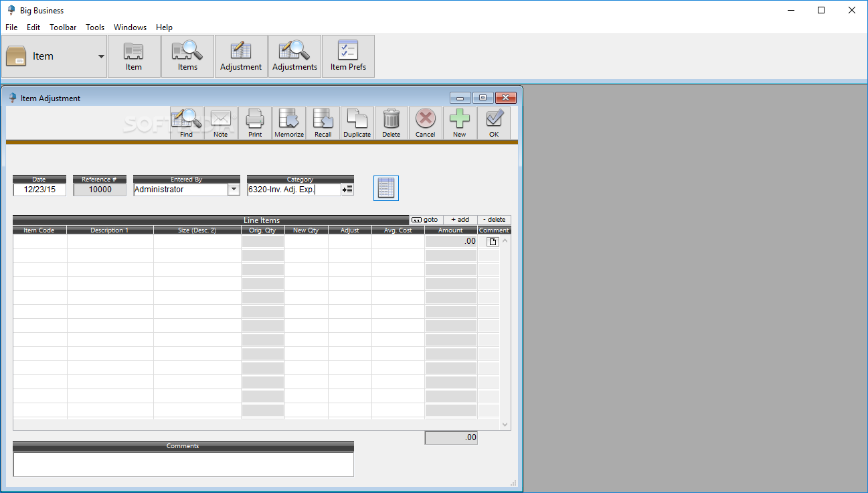Screen dimensions: 868x493
Task: Click the Print icon
Action: (x=255, y=123)
